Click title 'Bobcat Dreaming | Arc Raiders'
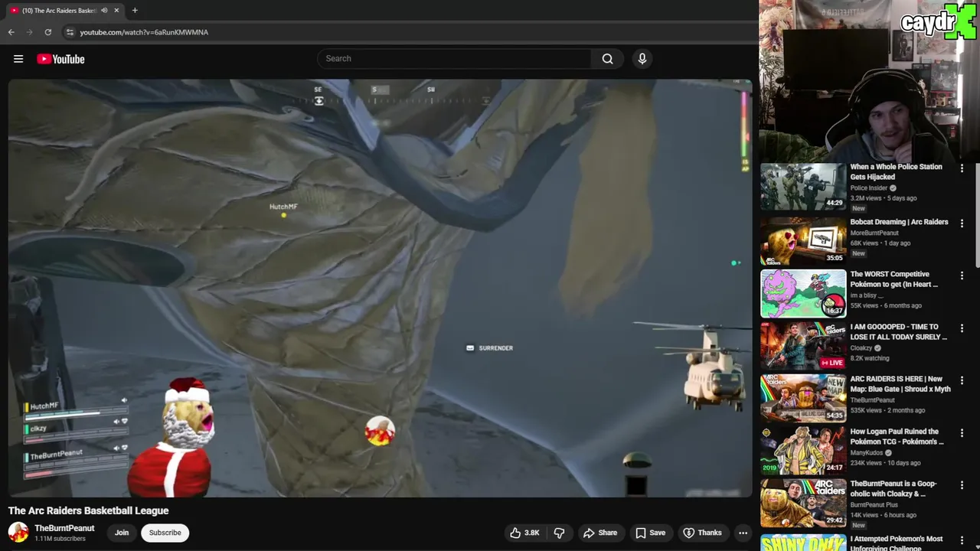This screenshot has width=980, height=551. [899, 222]
